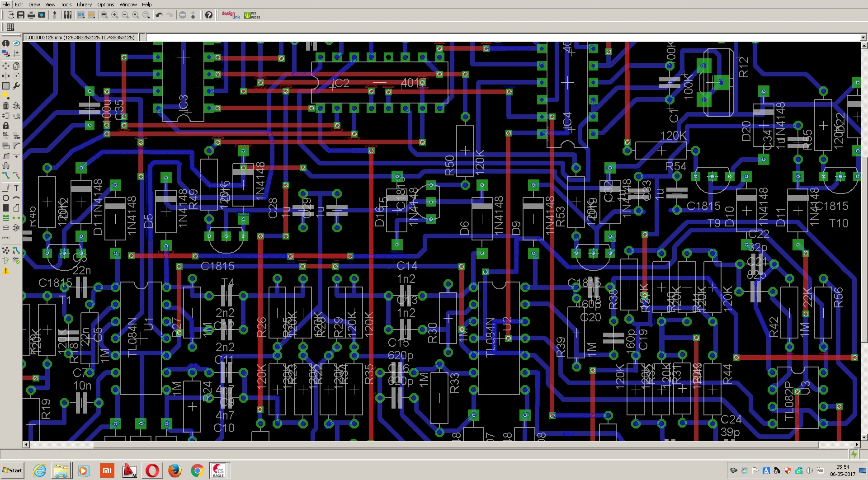Select the Mark tool
This screenshot has width=868, height=480.
(16, 53)
